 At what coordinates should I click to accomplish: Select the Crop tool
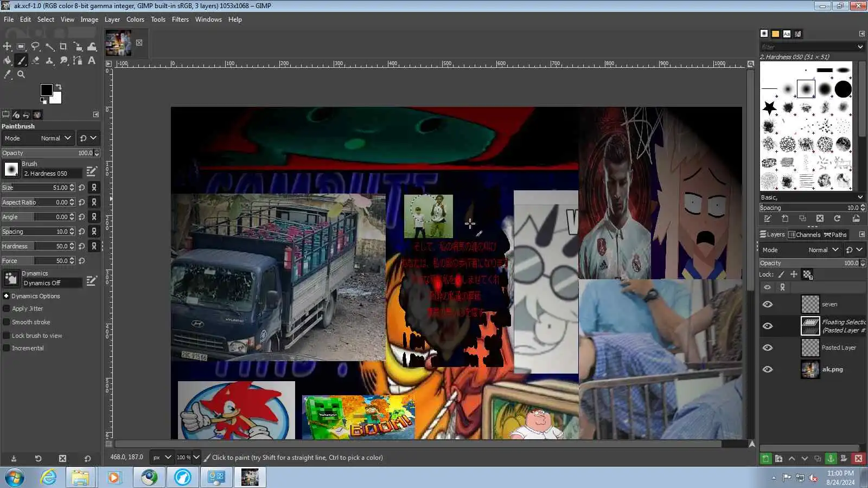click(63, 47)
